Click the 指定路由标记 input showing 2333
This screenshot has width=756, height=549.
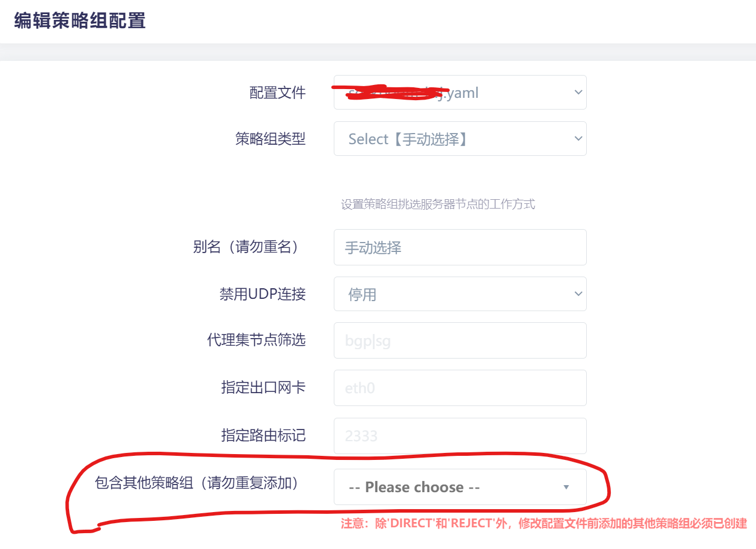pyautogui.click(x=460, y=435)
